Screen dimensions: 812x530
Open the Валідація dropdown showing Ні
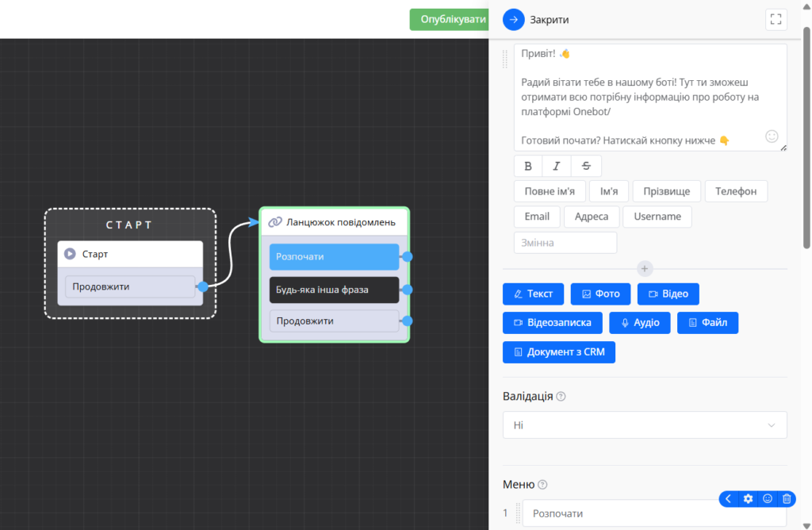645,425
